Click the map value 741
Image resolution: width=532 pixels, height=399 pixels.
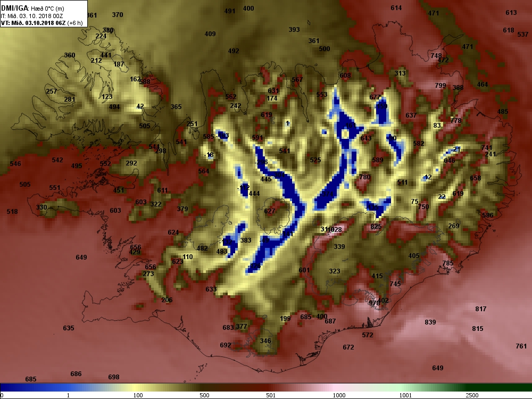[487, 147]
